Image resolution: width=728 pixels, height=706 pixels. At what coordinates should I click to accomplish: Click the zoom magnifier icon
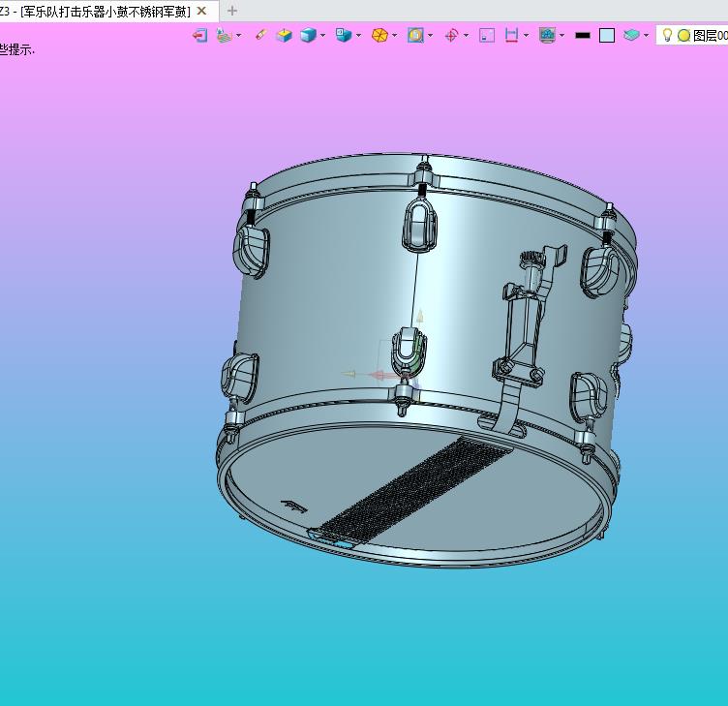(415, 35)
